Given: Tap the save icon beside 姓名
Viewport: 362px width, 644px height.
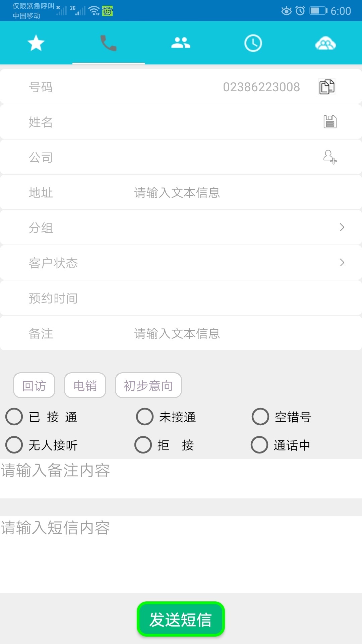Looking at the screenshot, I should pos(330,122).
